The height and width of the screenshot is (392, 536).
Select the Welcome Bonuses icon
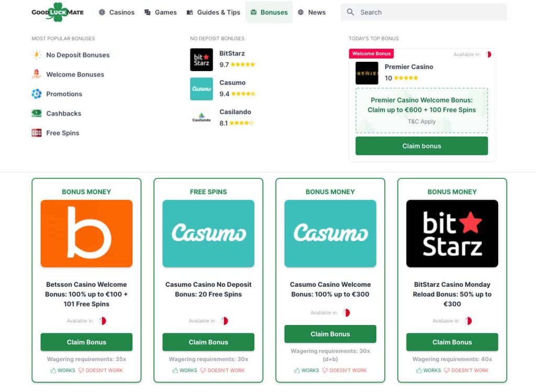[37, 74]
